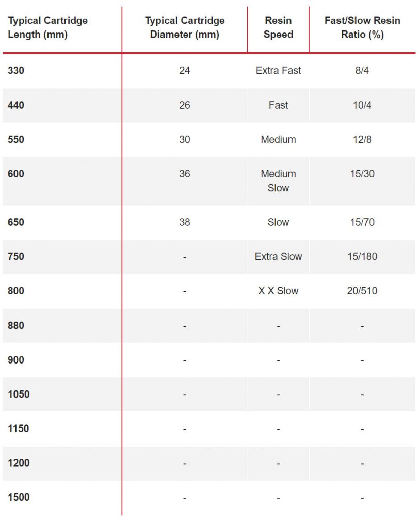Click the Fast/Slow Resin Ratio header
The width and height of the screenshot is (420, 528).
(x=362, y=28)
